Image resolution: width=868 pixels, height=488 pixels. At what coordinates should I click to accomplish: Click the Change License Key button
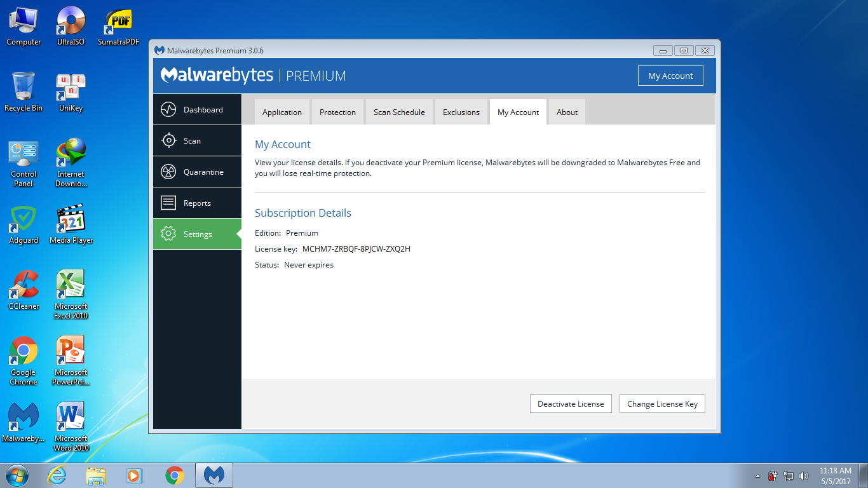(662, 403)
